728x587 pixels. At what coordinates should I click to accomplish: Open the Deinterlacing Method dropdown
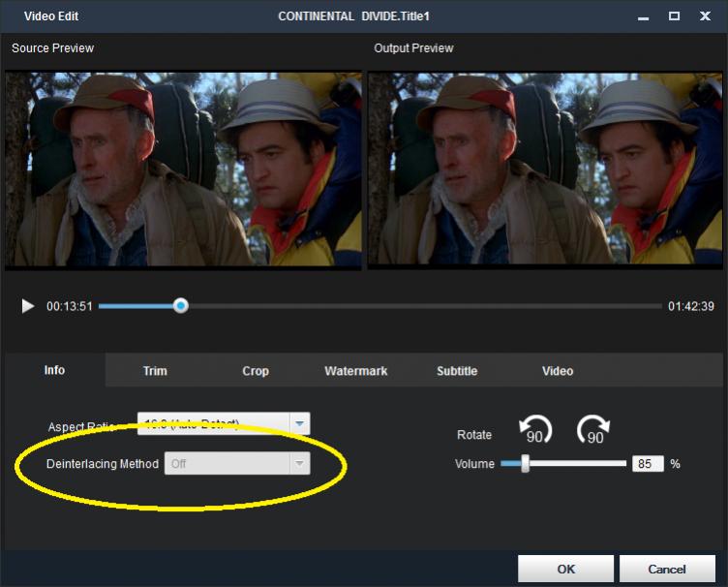coord(300,464)
